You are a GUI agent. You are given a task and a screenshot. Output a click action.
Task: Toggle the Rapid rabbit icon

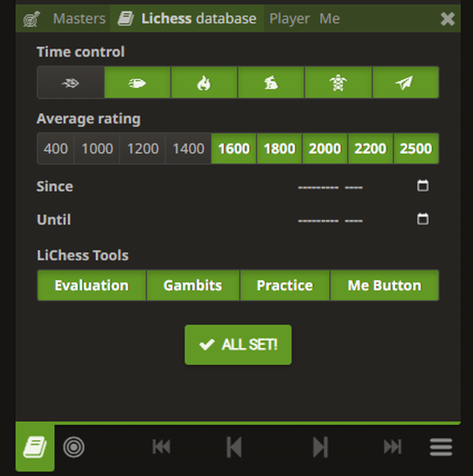tap(271, 83)
